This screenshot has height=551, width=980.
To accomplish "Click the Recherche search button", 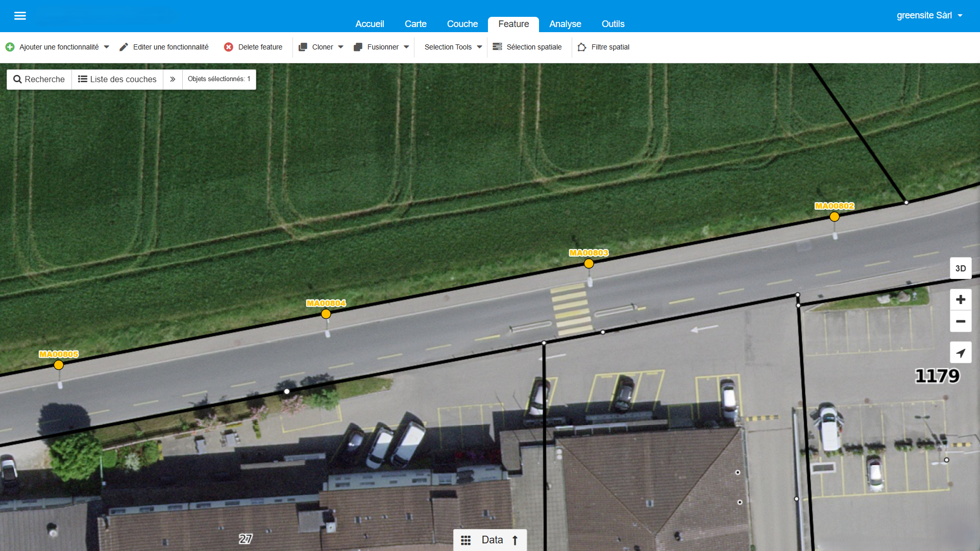I will click(x=39, y=79).
